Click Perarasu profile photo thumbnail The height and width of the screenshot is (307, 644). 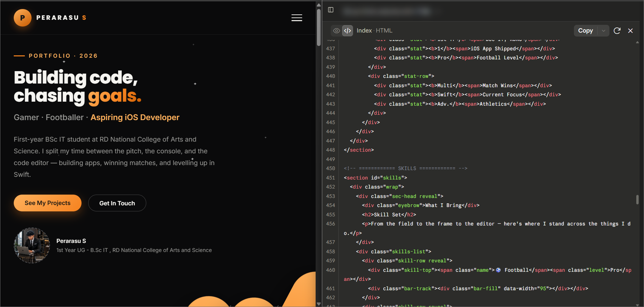32,246
